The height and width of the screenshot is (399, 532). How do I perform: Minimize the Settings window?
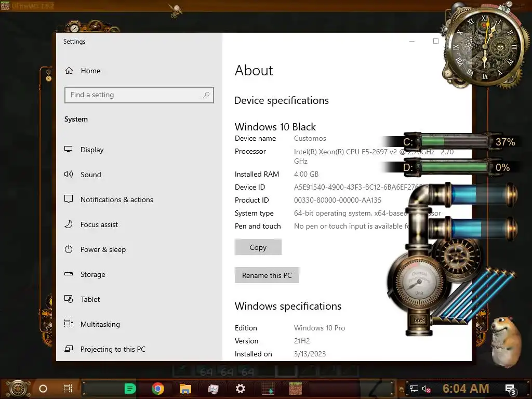412,41
